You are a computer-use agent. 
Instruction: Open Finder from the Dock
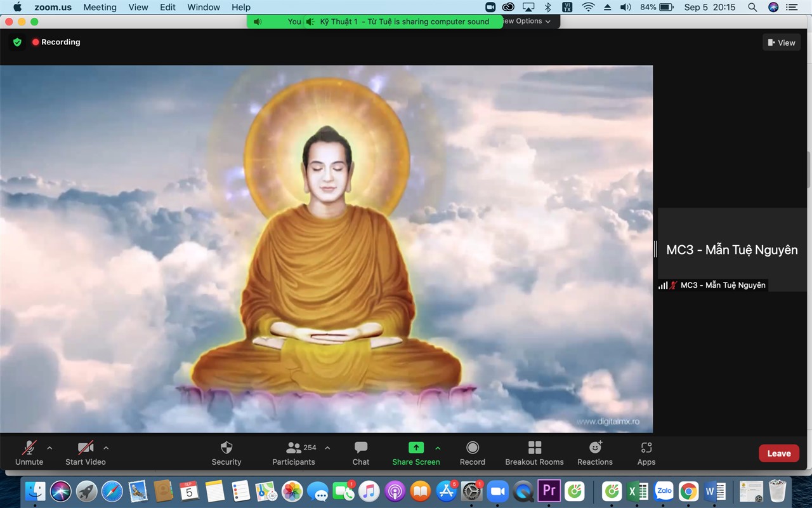click(36, 491)
